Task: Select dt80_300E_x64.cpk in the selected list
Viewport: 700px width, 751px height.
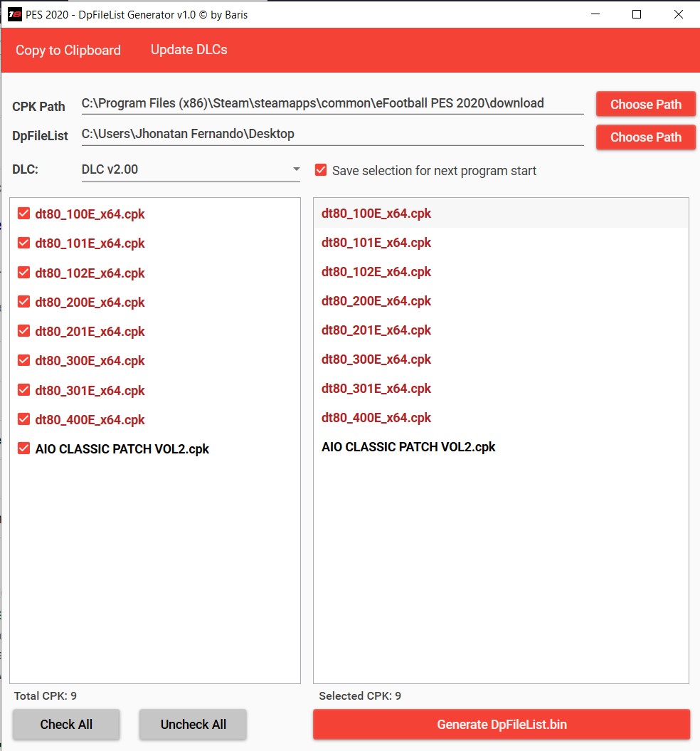Action: click(501, 359)
